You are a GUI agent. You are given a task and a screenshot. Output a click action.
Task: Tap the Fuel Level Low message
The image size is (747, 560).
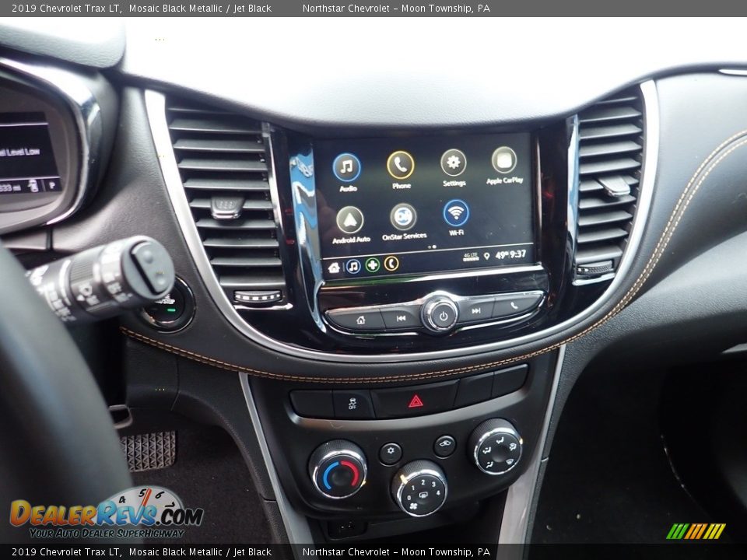pos(19,152)
